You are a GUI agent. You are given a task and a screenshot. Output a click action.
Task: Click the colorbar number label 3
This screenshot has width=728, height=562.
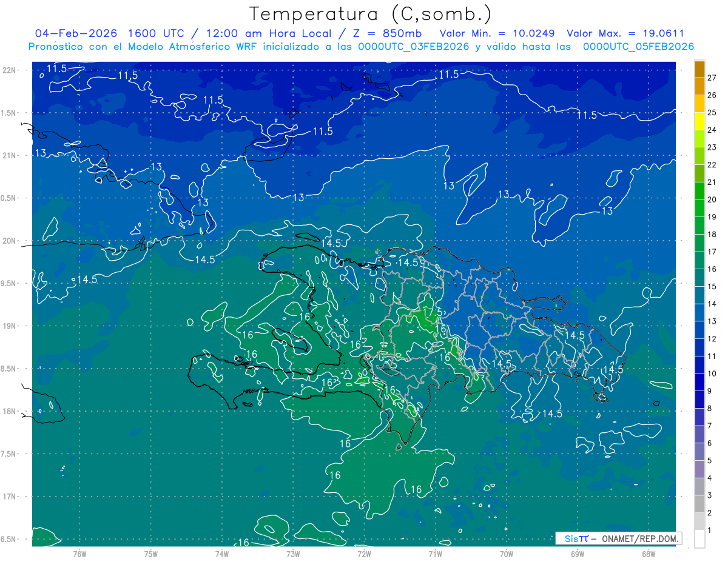pos(710,495)
